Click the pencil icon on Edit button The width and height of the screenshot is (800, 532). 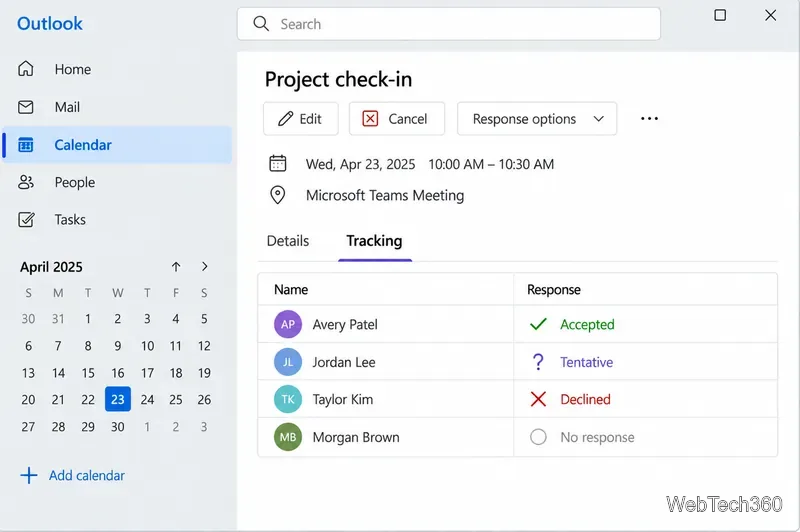285,118
